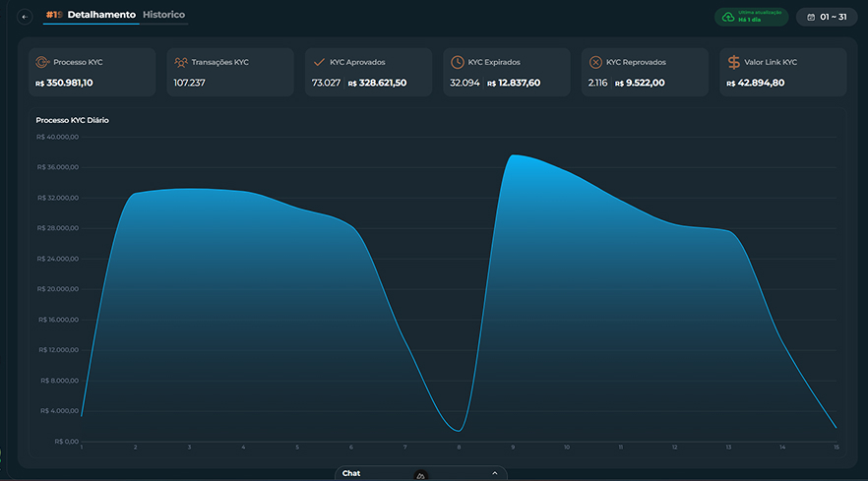This screenshot has width=868, height=481.
Task: Click the chart peak at day 9
Action: (x=514, y=155)
